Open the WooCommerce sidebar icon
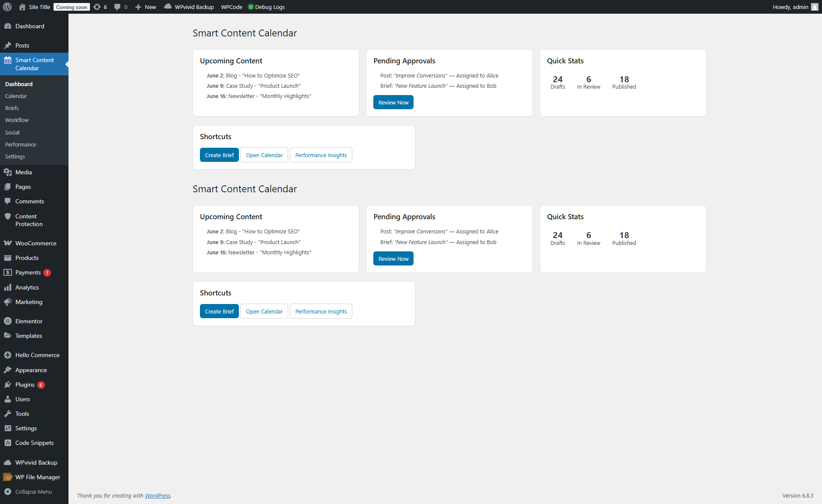The height and width of the screenshot is (504, 822). (x=8, y=243)
